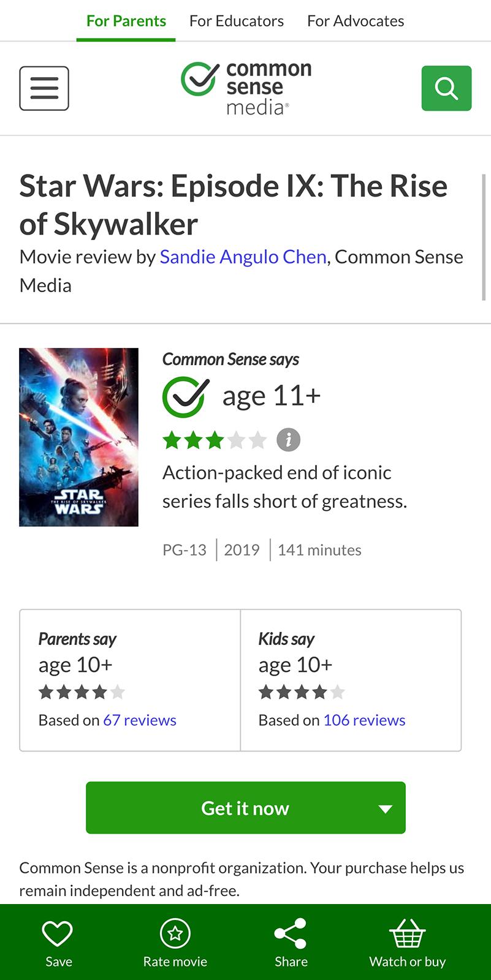Toggle the Rate movie control
This screenshot has height=980, width=491.
coord(175,941)
